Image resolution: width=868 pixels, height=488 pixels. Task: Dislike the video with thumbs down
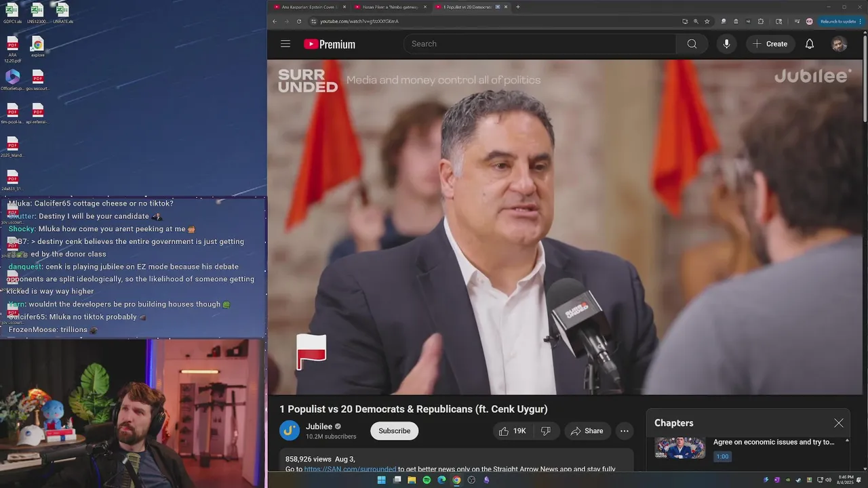pyautogui.click(x=546, y=431)
